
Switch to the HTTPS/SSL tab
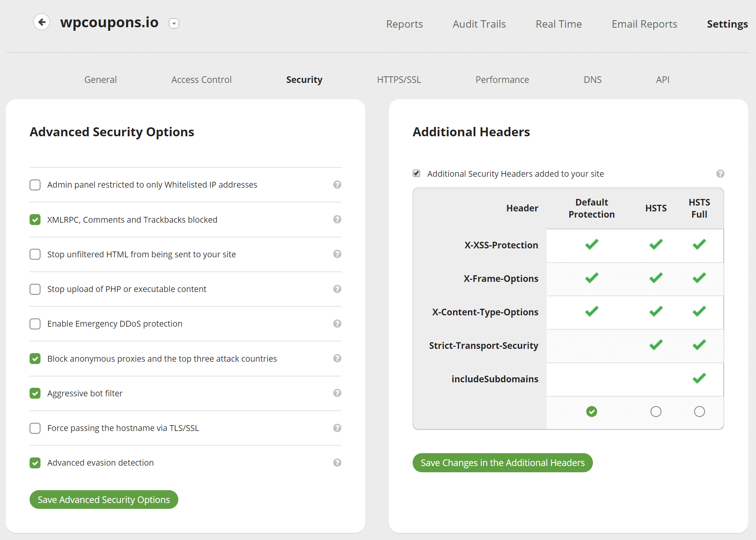pyautogui.click(x=400, y=79)
